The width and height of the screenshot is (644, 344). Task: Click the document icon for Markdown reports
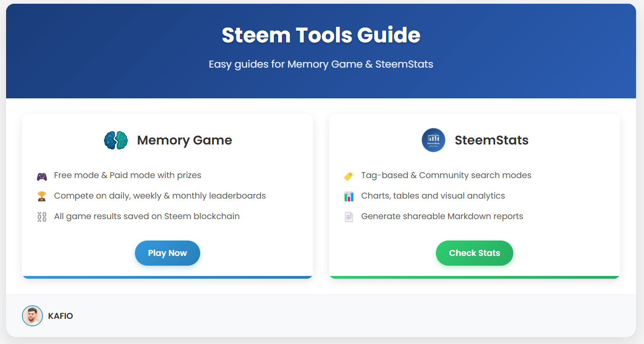[x=349, y=217]
